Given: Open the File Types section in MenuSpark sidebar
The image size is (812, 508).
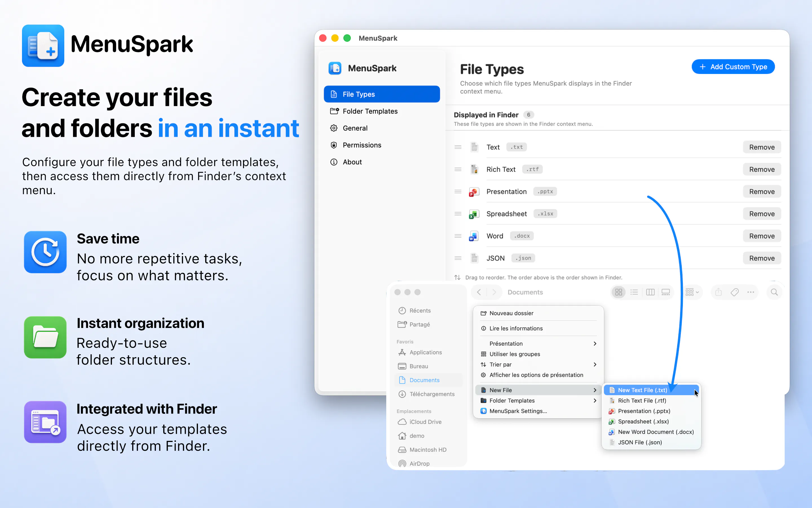Looking at the screenshot, I should [x=381, y=94].
